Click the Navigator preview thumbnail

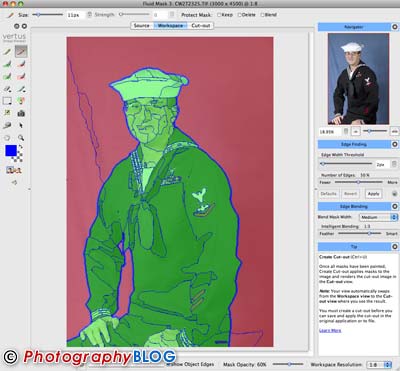click(x=358, y=79)
